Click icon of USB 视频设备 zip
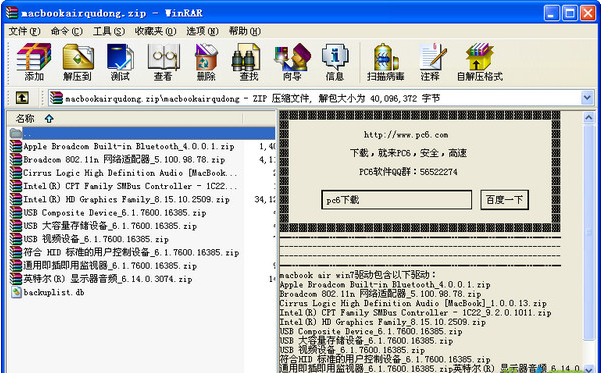 pos(16,239)
